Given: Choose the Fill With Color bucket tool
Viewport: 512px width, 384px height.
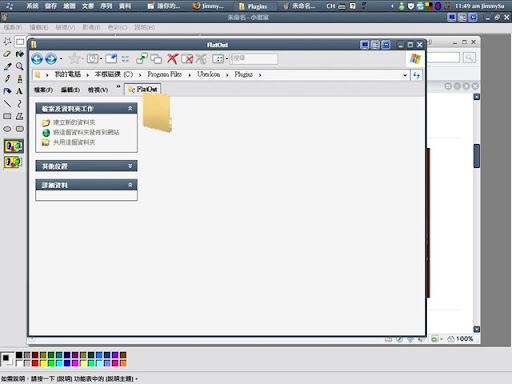Looking at the screenshot, I should (x=20, y=54).
